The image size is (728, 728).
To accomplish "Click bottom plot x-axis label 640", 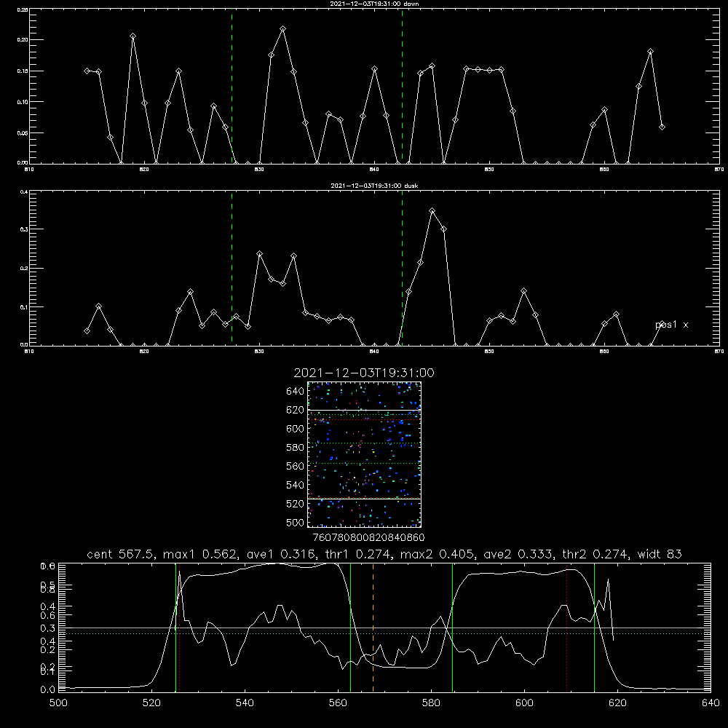I will click(711, 703).
